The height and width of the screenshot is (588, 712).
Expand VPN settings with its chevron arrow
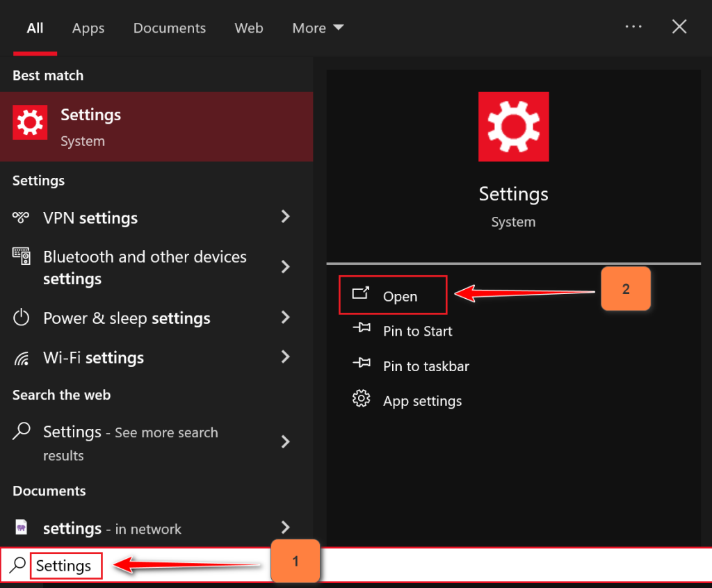(x=285, y=217)
